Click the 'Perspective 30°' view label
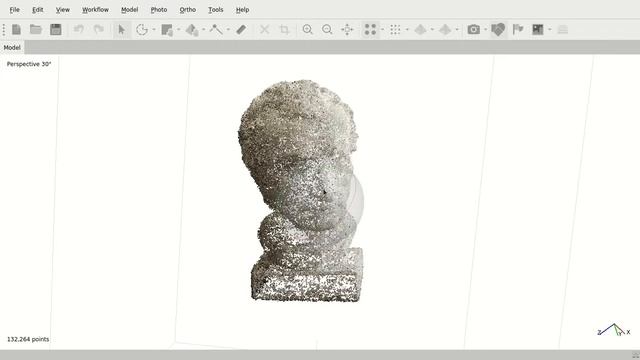The width and height of the screenshot is (640, 360). (x=29, y=64)
